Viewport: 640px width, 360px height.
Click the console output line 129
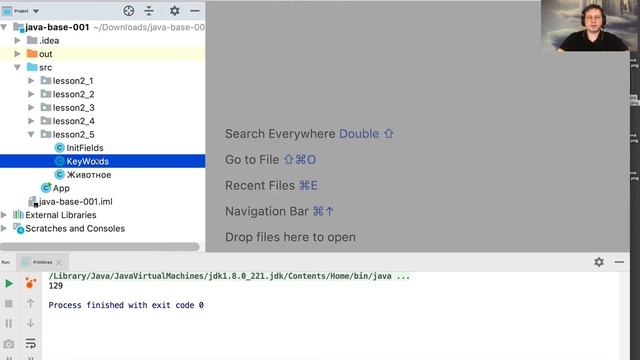(x=56, y=286)
